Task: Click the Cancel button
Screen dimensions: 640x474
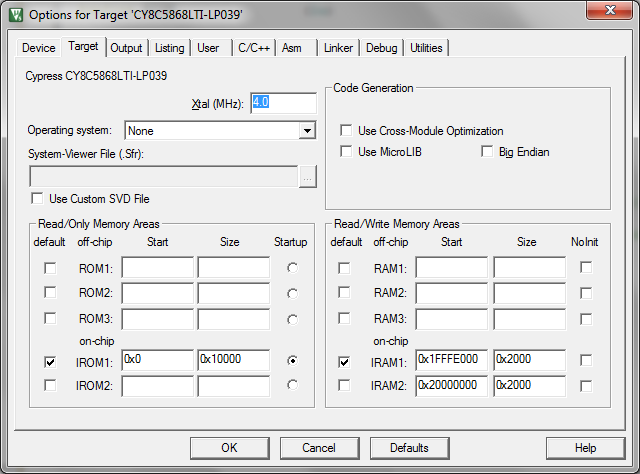Action: point(320,448)
